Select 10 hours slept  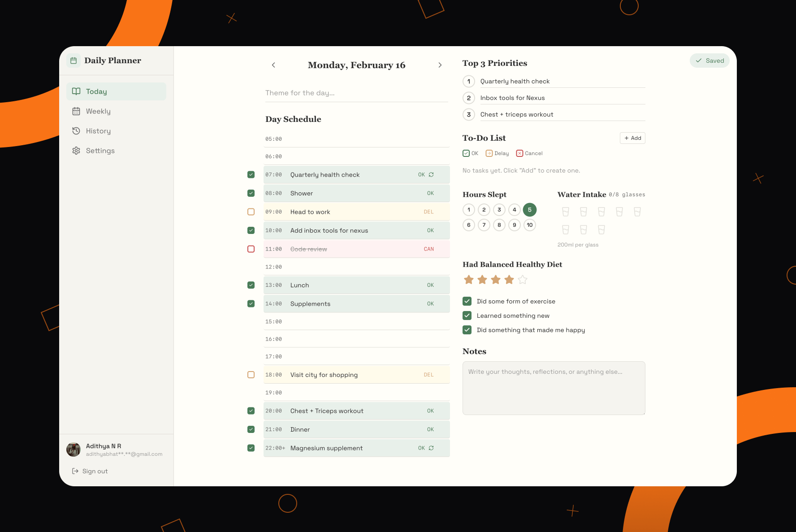[530, 225]
